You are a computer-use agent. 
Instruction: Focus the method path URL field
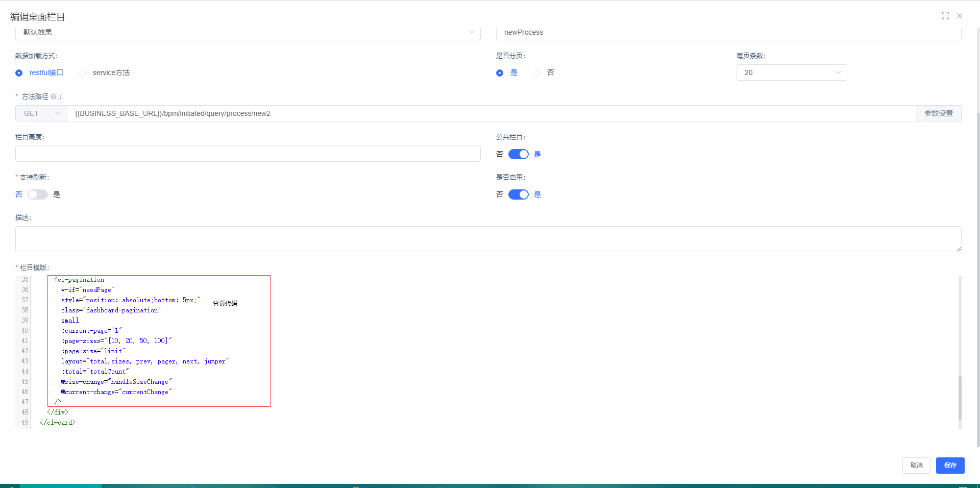point(490,113)
